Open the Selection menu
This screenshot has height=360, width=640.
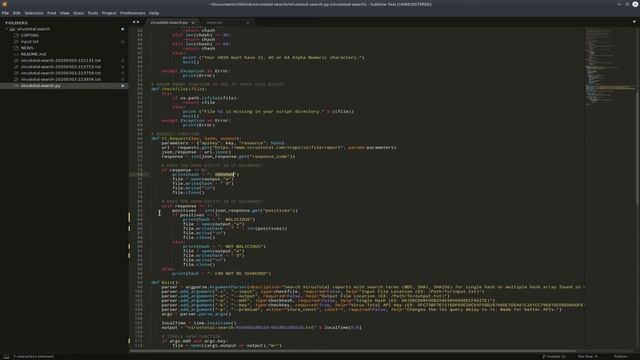pos(34,13)
